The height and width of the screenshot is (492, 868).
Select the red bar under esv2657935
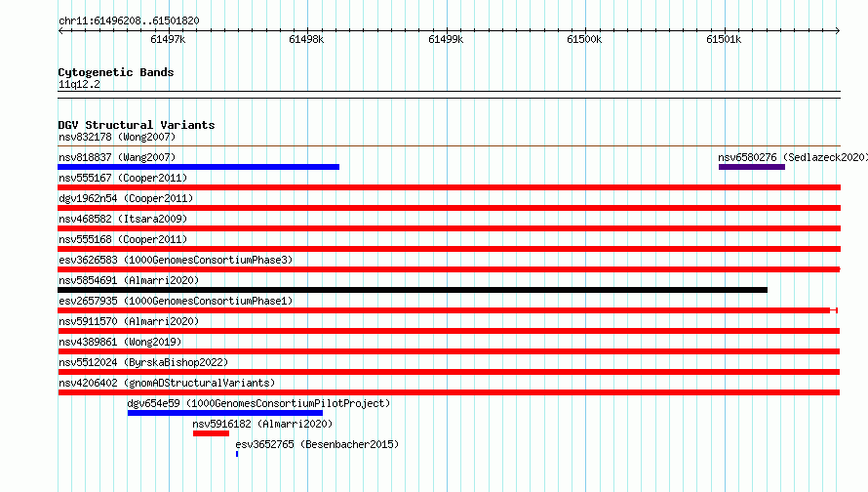(448, 310)
